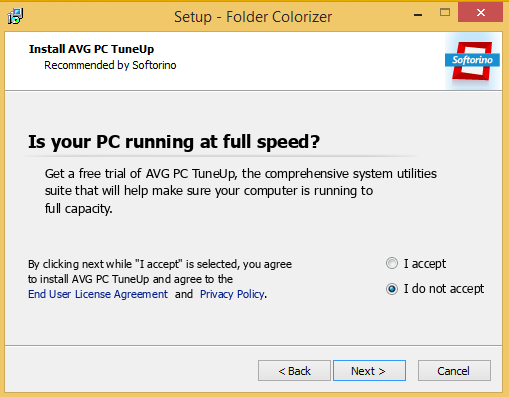Close the setup window with X
Viewport: 509px width, 397px height.
point(480,13)
